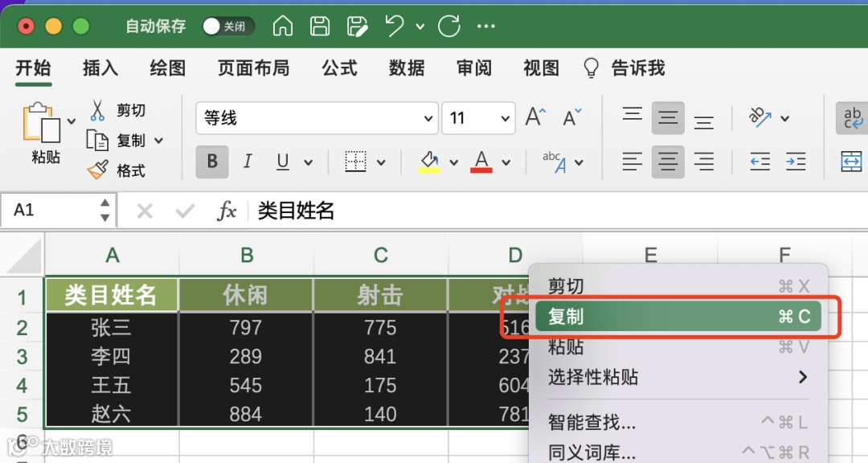868x463 pixels.
Task: Expand phonetic guide options arrow
Action: pyautogui.click(x=579, y=162)
